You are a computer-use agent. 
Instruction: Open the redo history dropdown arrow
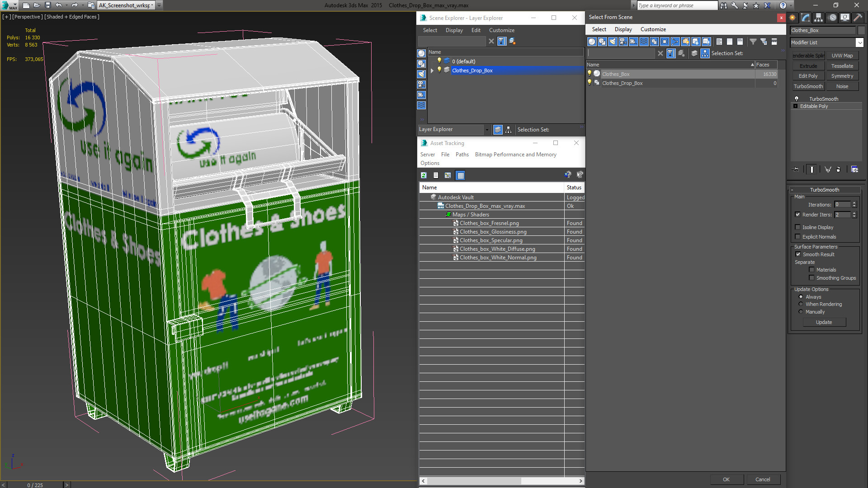click(x=83, y=5)
